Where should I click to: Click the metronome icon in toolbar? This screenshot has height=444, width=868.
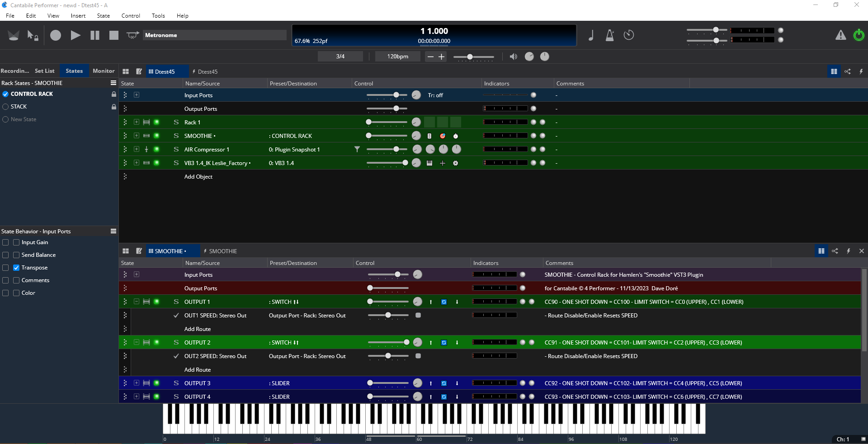610,35
